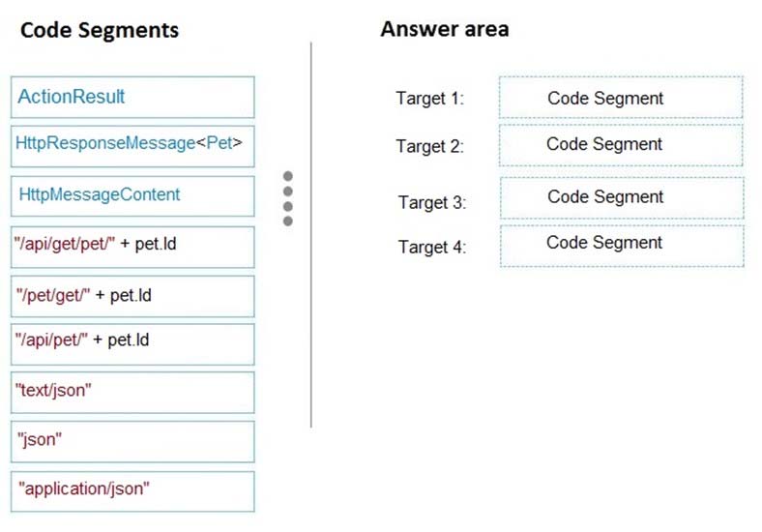
Task: Click the Target 2 label
Action: 430,146
